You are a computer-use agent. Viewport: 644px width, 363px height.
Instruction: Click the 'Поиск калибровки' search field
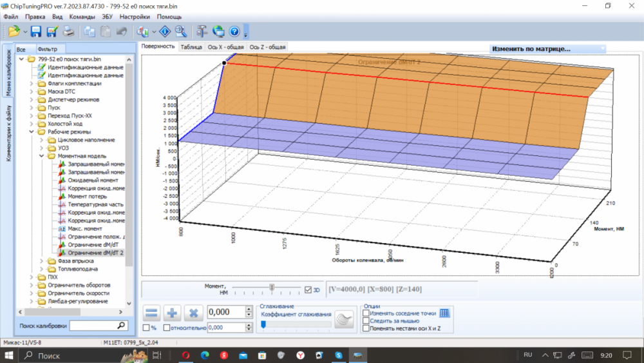point(92,326)
